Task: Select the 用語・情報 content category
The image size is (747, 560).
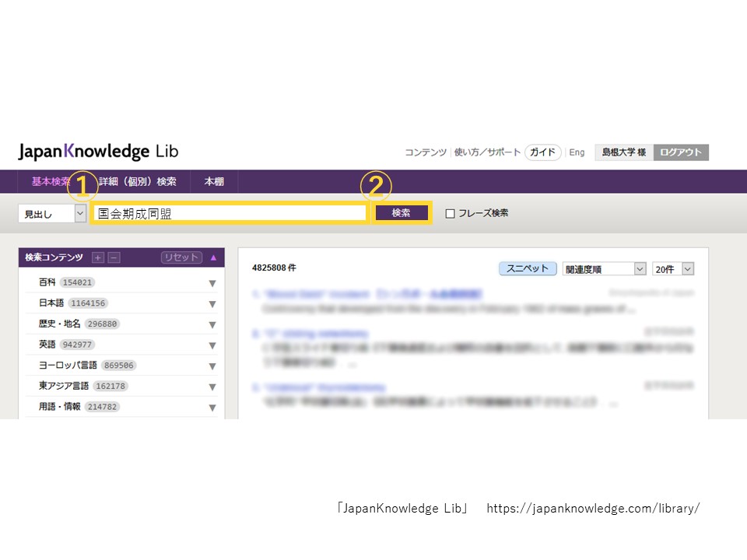Action: coord(60,407)
